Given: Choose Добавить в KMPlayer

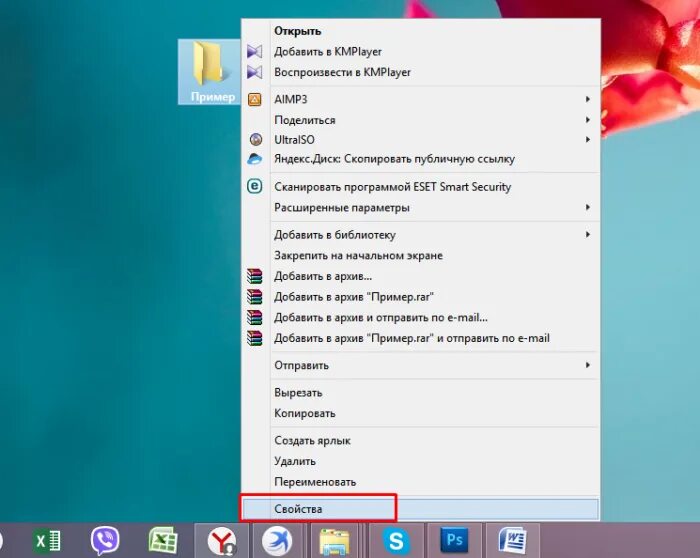Looking at the screenshot, I should click(x=421, y=51).
